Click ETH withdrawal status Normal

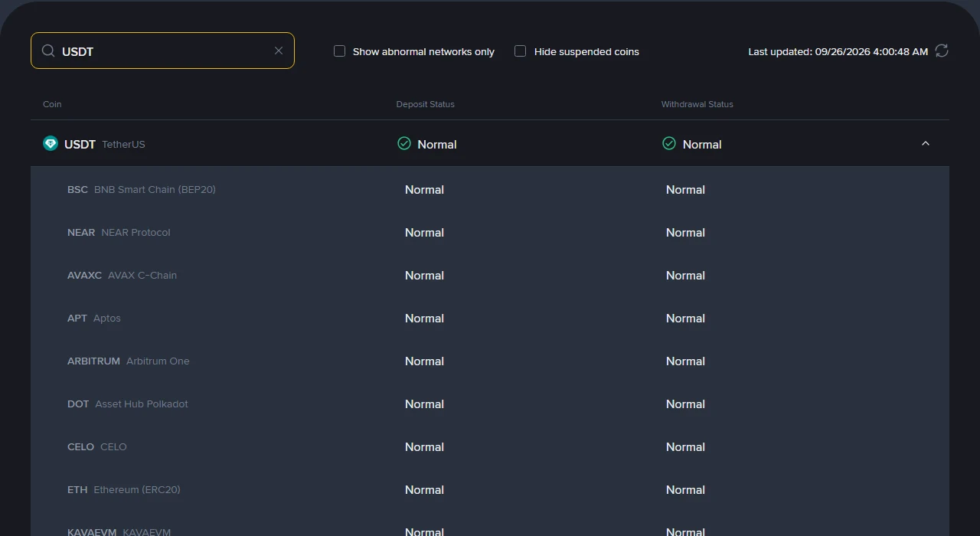point(685,489)
